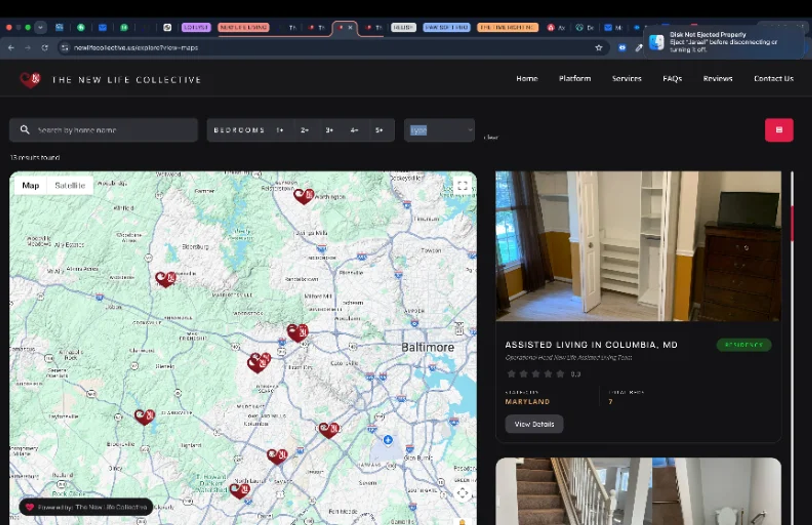Open the browser tab search chevron

click(40, 27)
